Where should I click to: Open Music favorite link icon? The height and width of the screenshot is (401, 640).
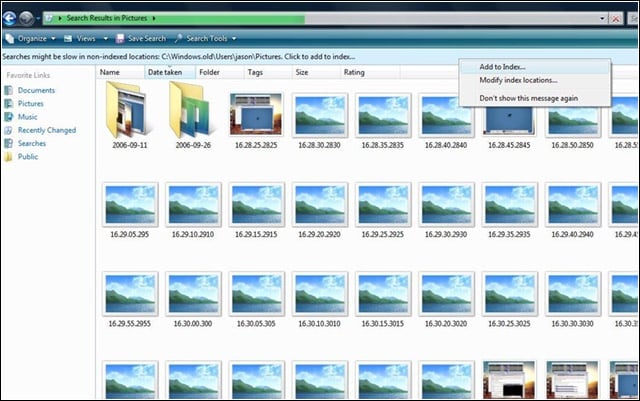[9, 117]
